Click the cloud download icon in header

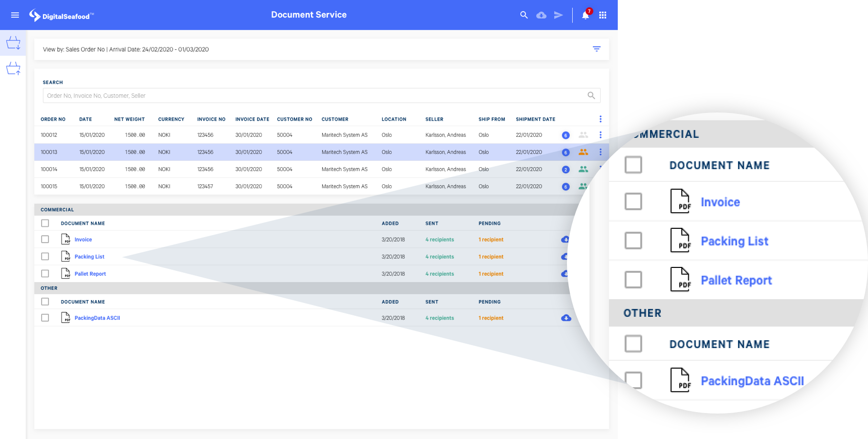(541, 15)
